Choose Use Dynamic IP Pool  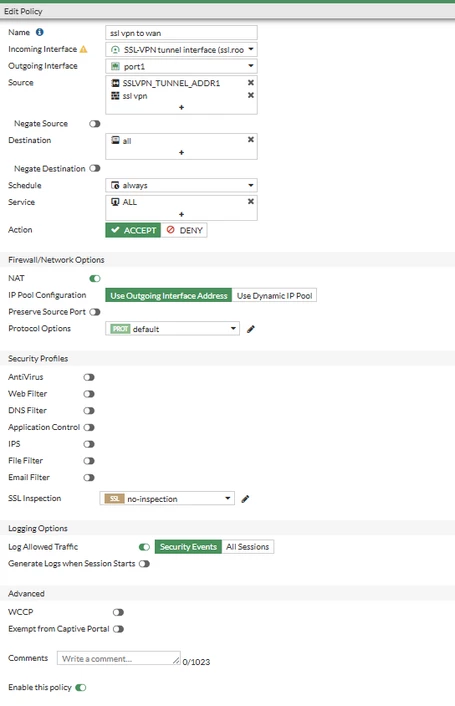click(274, 295)
